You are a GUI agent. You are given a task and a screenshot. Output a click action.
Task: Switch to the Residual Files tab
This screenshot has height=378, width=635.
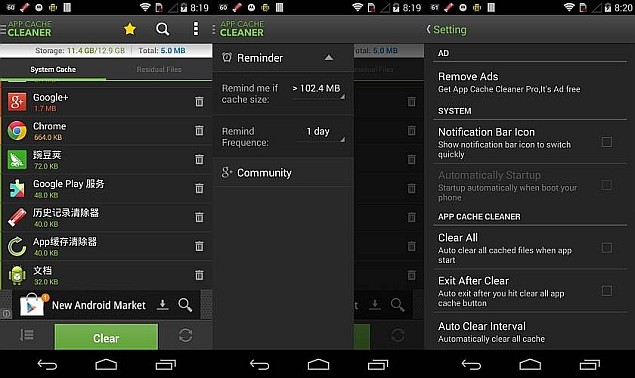click(x=159, y=70)
